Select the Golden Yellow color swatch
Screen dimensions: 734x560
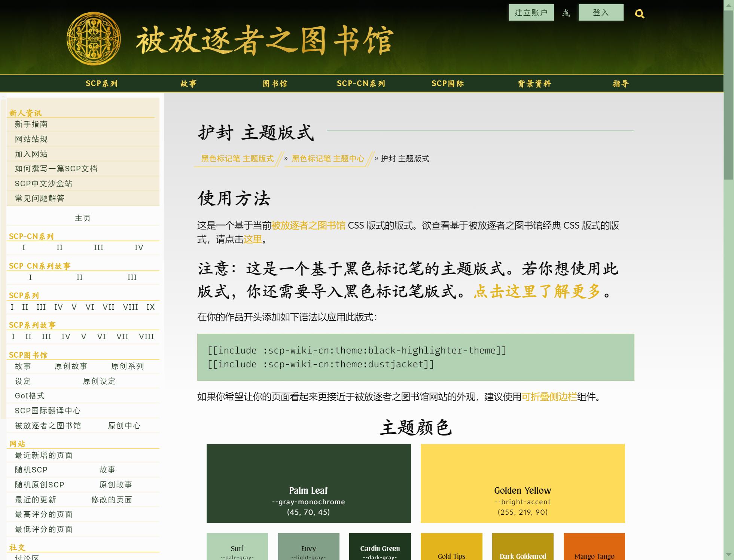523,483
